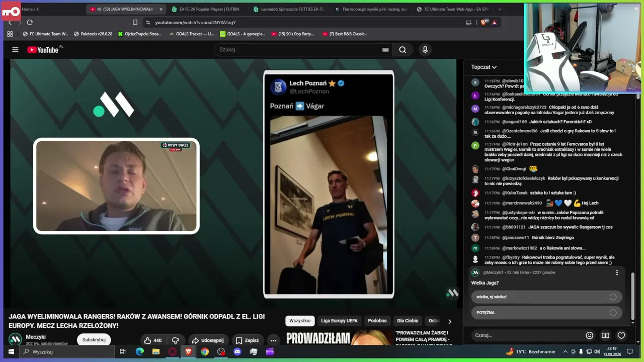
Task: Open Google Chrome from the taskbar
Action: click(205, 352)
